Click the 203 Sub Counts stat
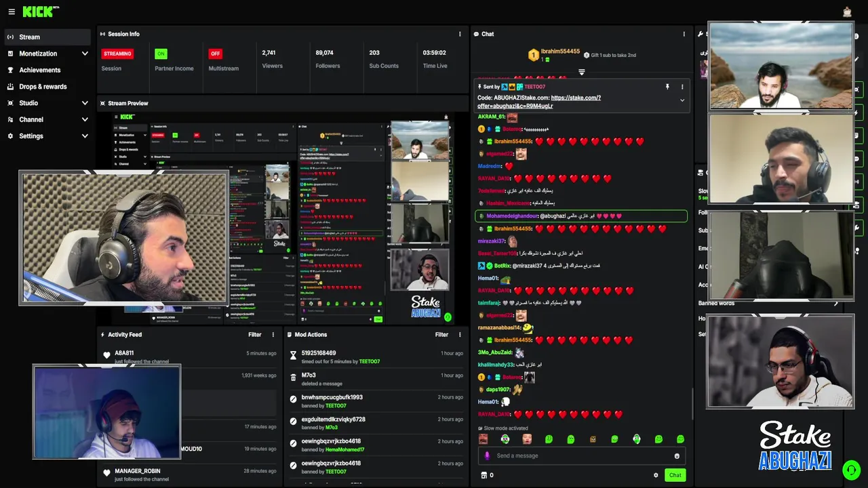 pos(384,59)
